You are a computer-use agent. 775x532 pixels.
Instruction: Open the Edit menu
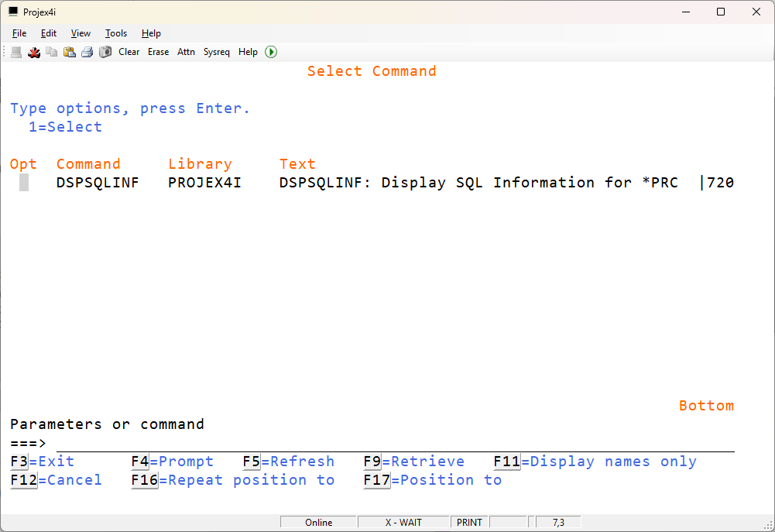49,33
